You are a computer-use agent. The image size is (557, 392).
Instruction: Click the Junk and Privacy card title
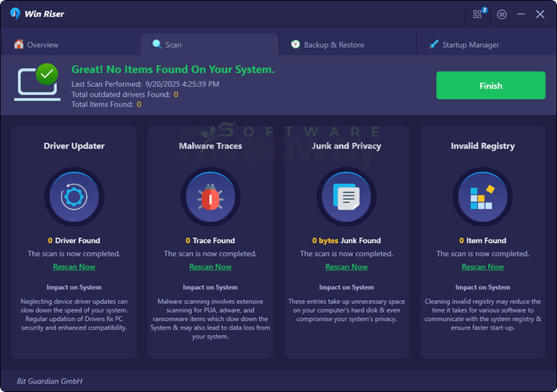coord(346,146)
